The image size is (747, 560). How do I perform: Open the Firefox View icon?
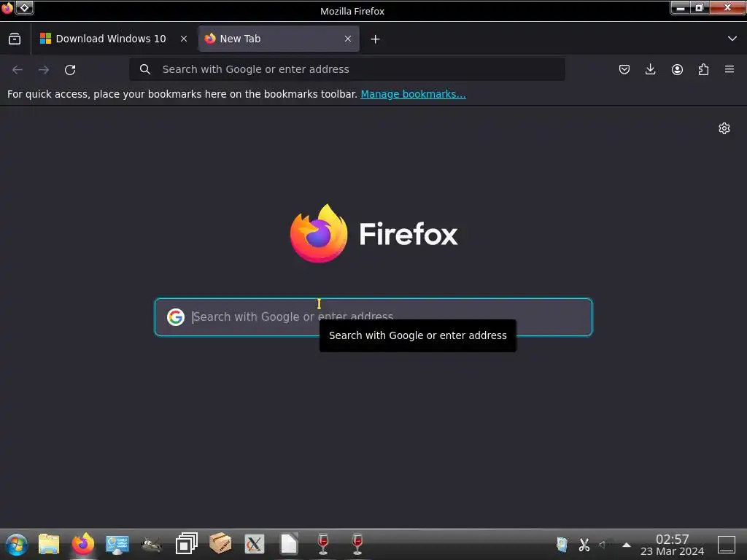pos(15,39)
